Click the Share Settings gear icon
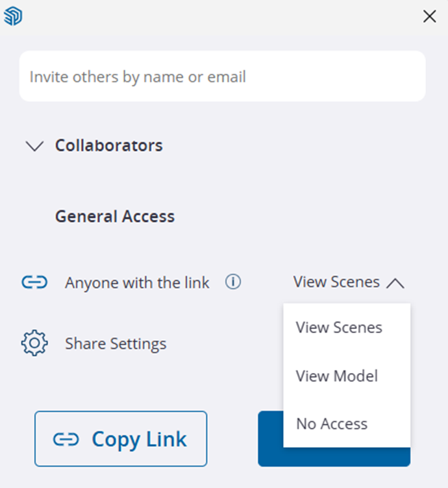 pyautogui.click(x=34, y=343)
